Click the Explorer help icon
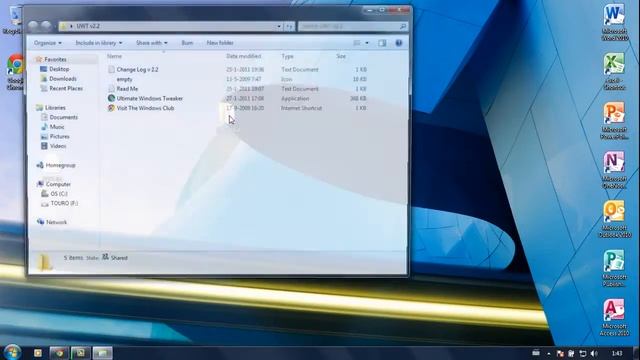The image size is (640, 360). [399, 43]
